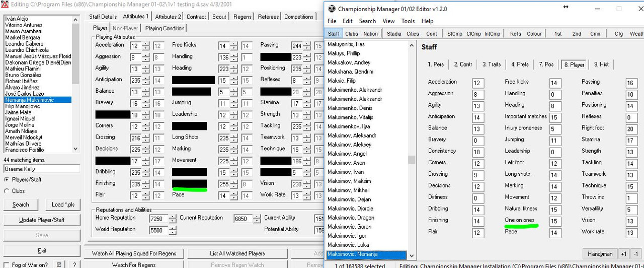The width and height of the screenshot is (644, 268).
Task: Open Referees tab in save editor
Action: [268, 17]
